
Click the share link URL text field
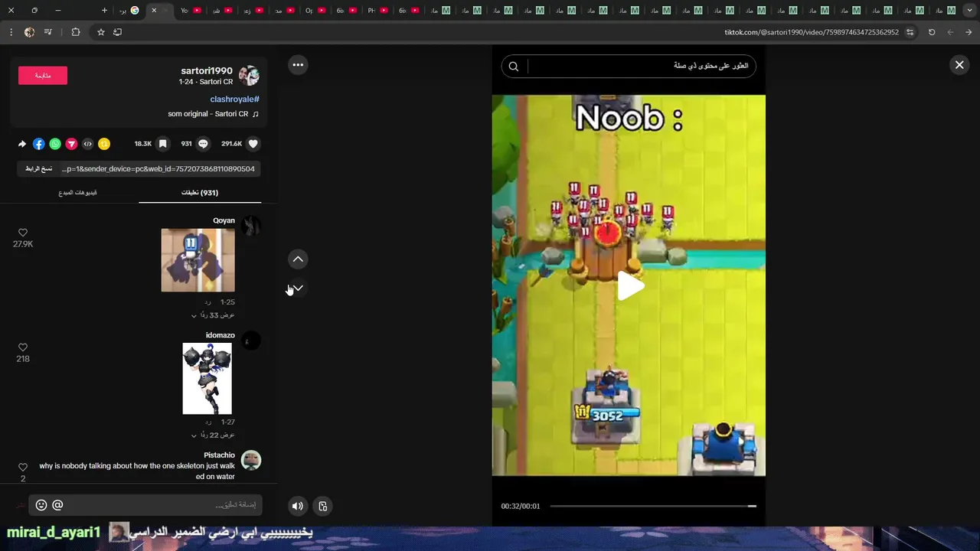coord(161,168)
